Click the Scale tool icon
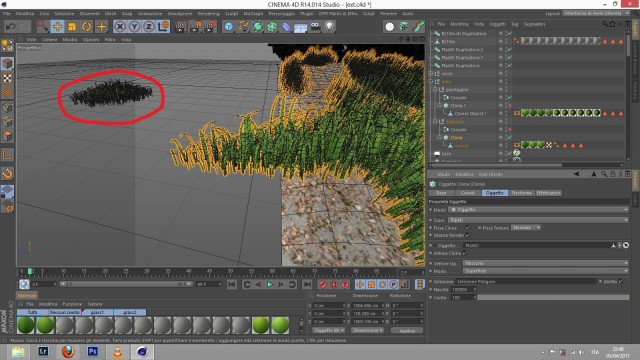 [72, 27]
